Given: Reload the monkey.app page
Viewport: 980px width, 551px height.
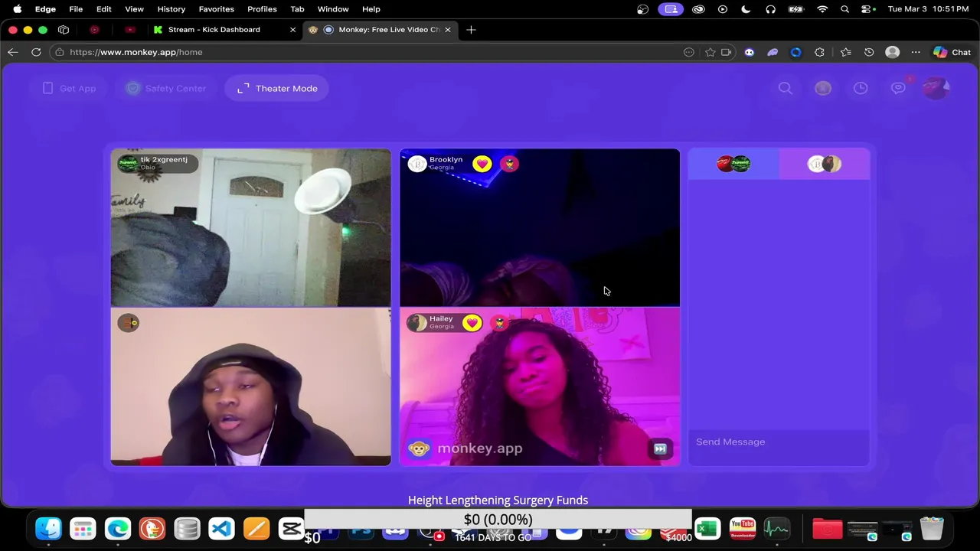Looking at the screenshot, I should click(36, 52).
